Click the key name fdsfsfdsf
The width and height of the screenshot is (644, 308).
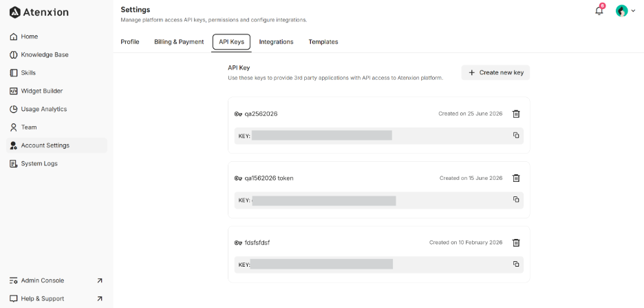257,243
